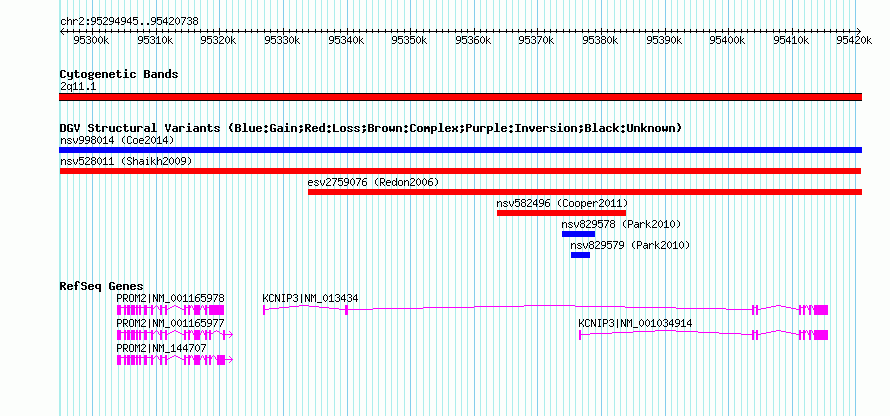Open the nsv528011 (Shaikh2009) label

coord(126,161)
